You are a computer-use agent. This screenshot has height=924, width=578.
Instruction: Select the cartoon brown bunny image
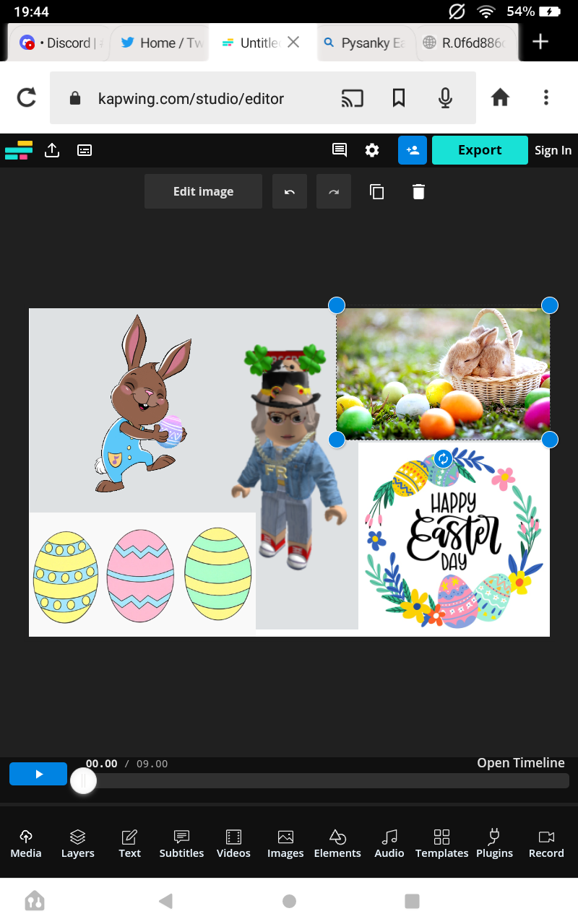(144, 404)
